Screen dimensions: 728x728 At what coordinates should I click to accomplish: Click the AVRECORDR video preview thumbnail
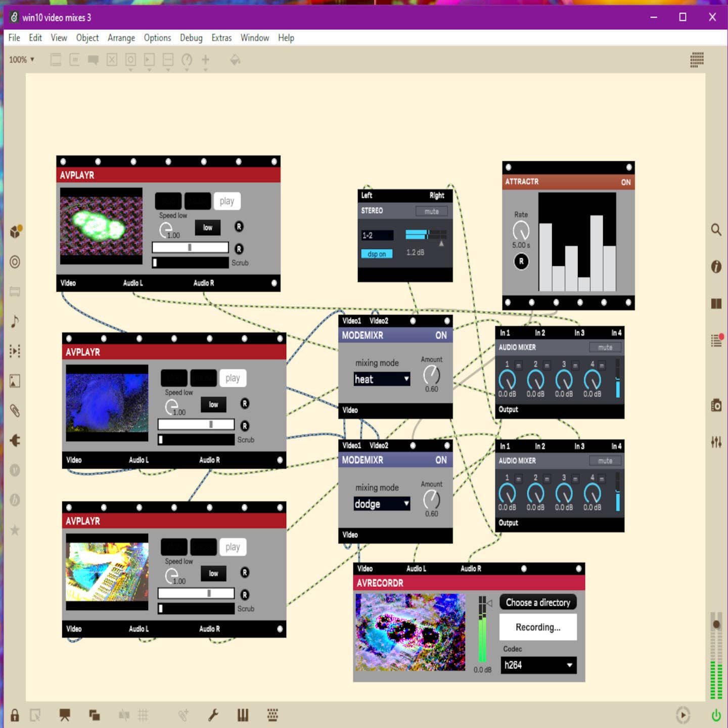[410, 632]
